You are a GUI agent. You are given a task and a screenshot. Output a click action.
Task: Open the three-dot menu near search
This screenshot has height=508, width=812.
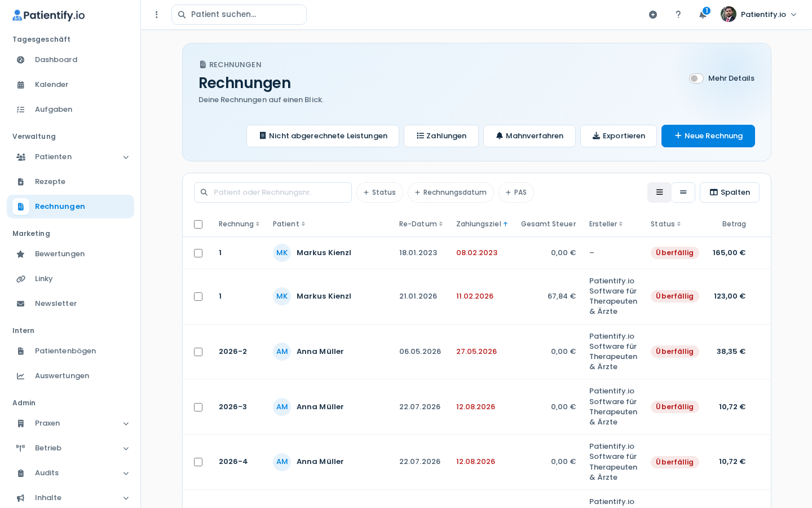point(157,15)
